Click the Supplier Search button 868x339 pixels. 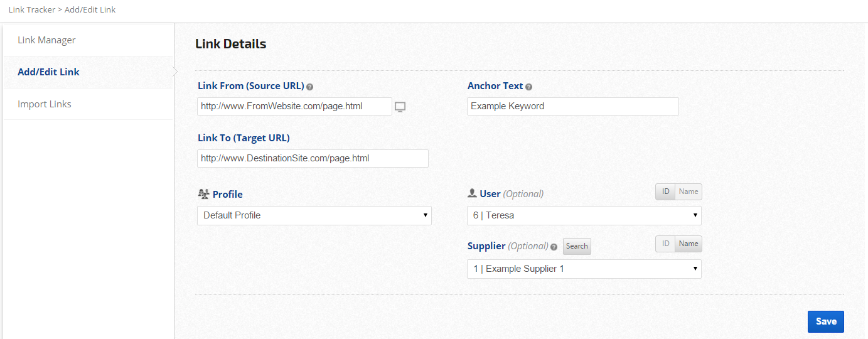click(577, 246)
